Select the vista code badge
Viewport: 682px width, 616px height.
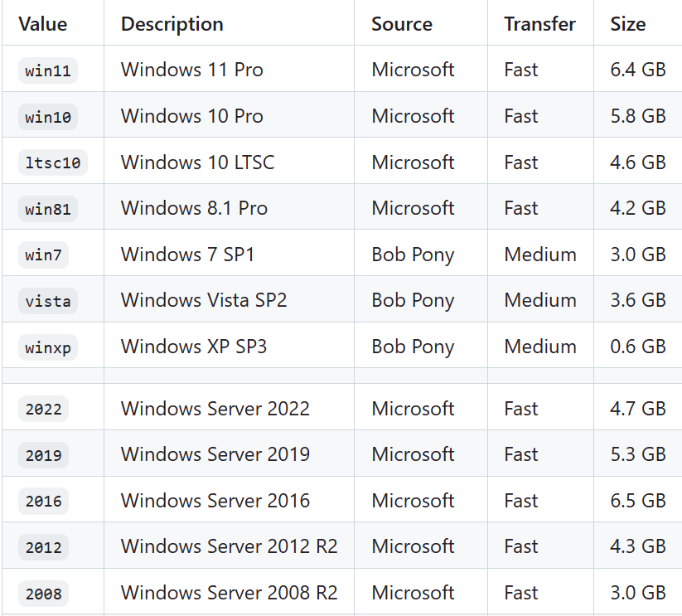(48, 301)
